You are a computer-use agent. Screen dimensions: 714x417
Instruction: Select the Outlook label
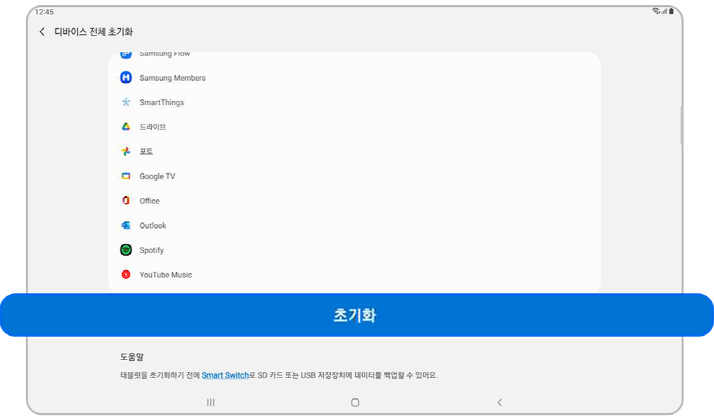(153, 225)
